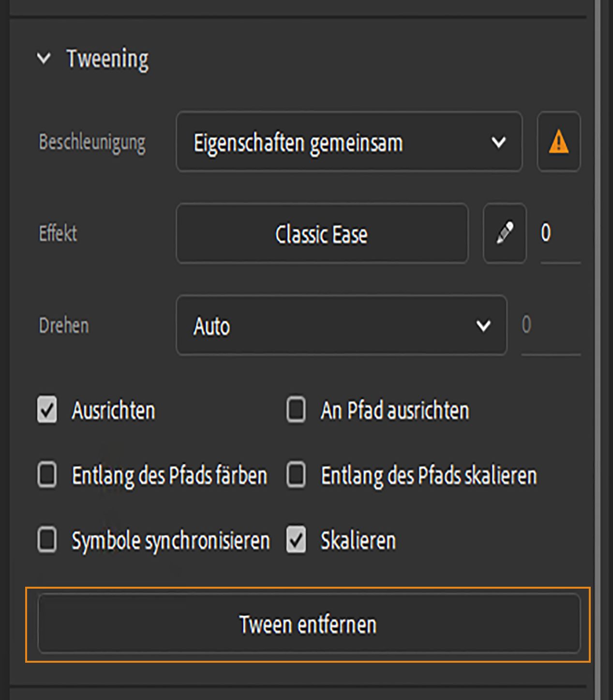
Task: Open the custom ease editor via pencil button
Action: point(504,234)
